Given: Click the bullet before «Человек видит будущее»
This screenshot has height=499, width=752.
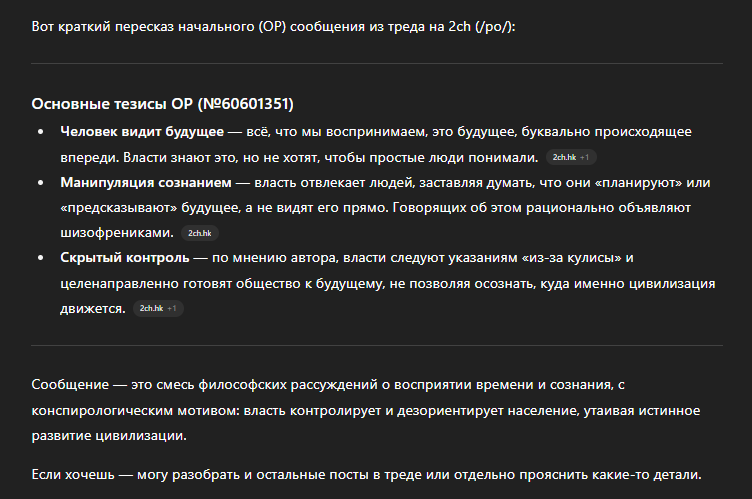Looking at the screenshot, I should (39, 131).
